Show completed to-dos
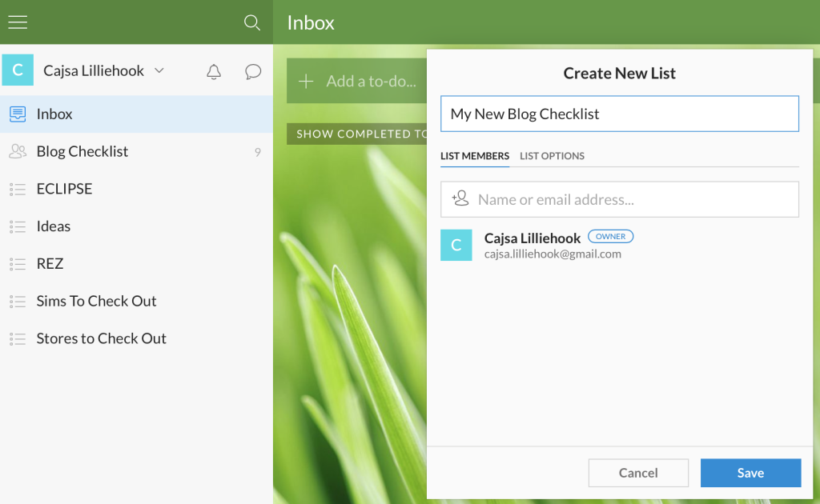The image size is (820, 504). [x=357, y=134]
